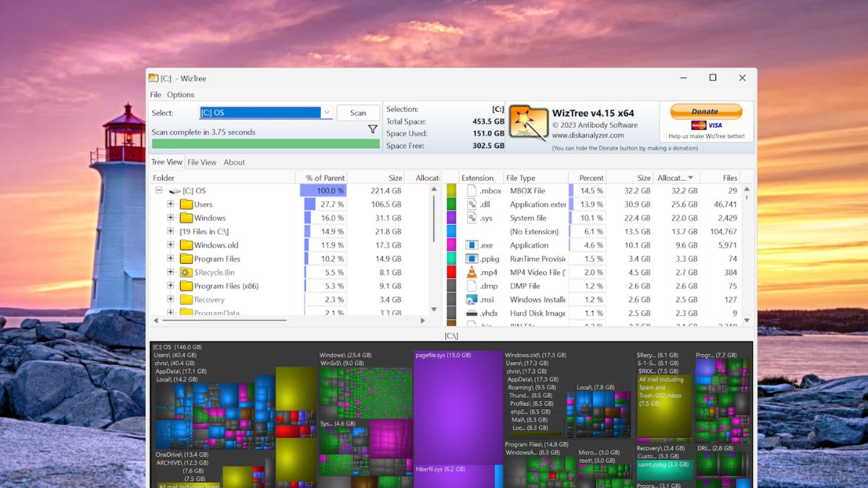Image resolution: width=868 pixels, height=488 pixels.
Task: Switch to the File View tab
Action: (202, 162)
